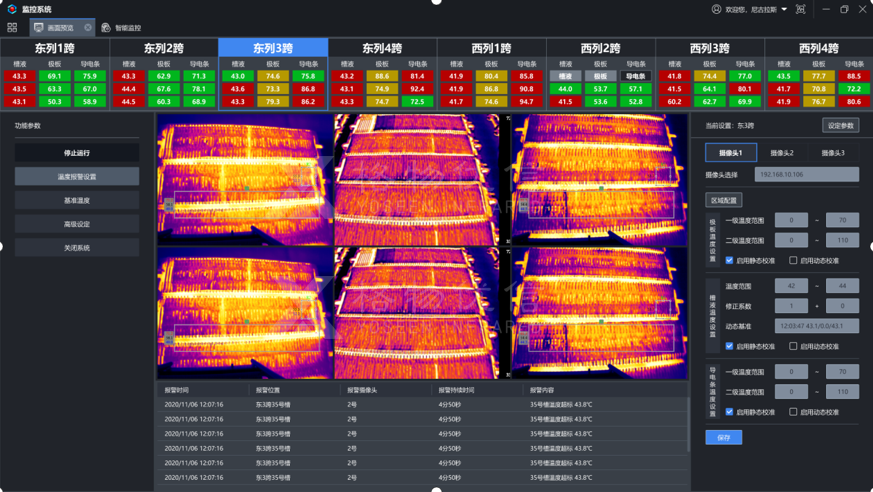
Task: Switch to the 摄像头3 tab
Action: tap(832, 153)
